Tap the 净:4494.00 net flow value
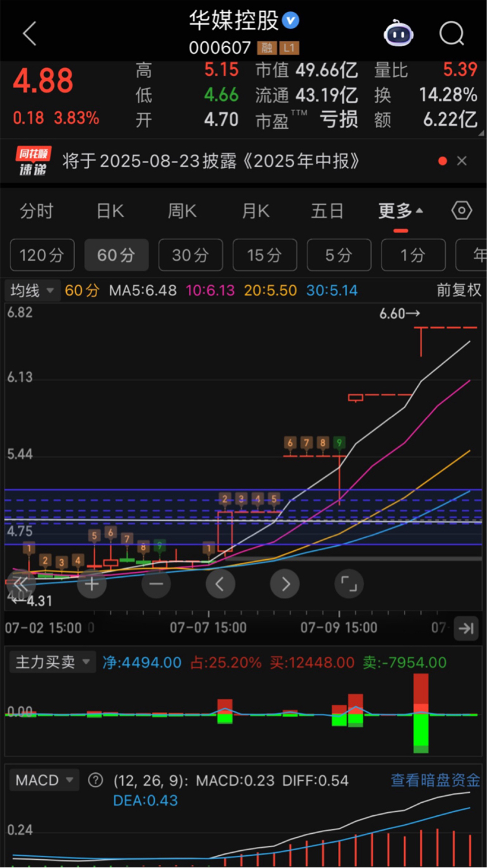Image resolution: width=487 pixels, height=868 pixels. (x=142, y=663)
